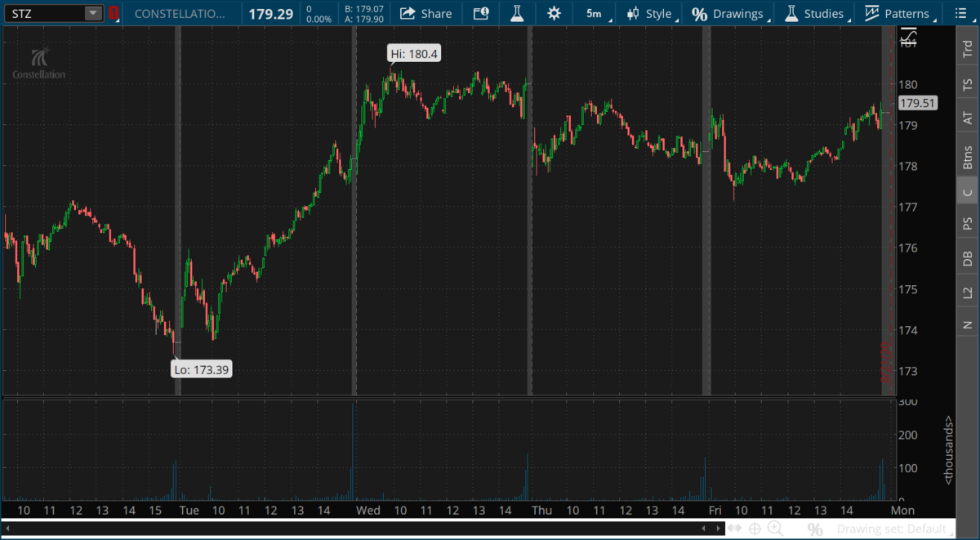Click the Mon date label on time axis
The width and height of the screenshot is (980, 540).
point(902,511)
